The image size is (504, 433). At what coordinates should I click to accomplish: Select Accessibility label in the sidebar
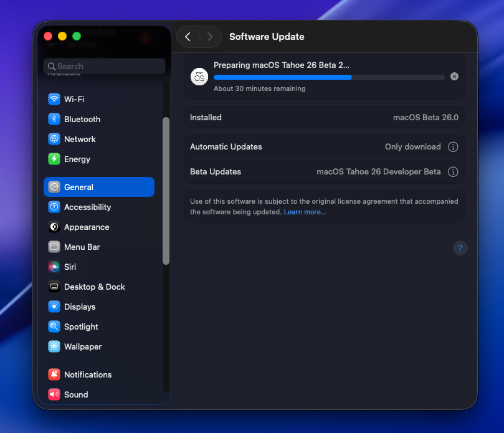87,207
